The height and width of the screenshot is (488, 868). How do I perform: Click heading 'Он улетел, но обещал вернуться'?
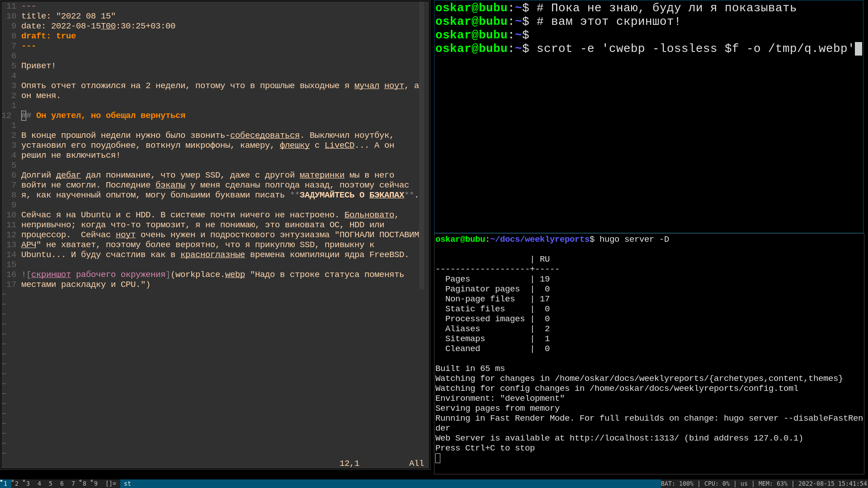click(x=111, y=116)
